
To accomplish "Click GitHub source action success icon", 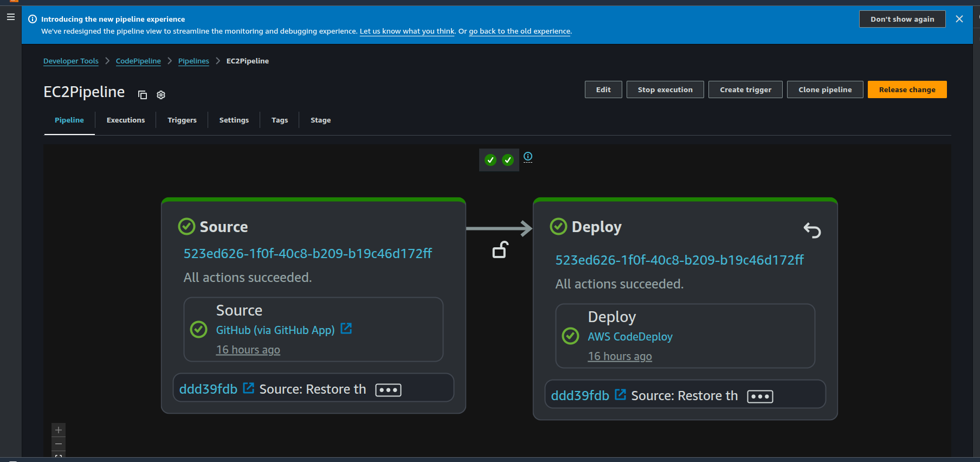I will click(199, 329).
